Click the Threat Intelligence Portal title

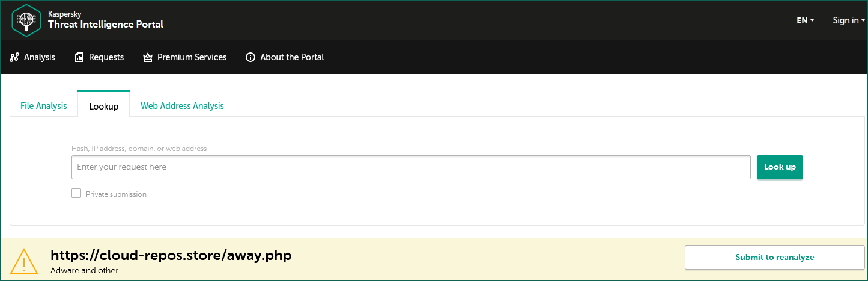pos(106,25)
